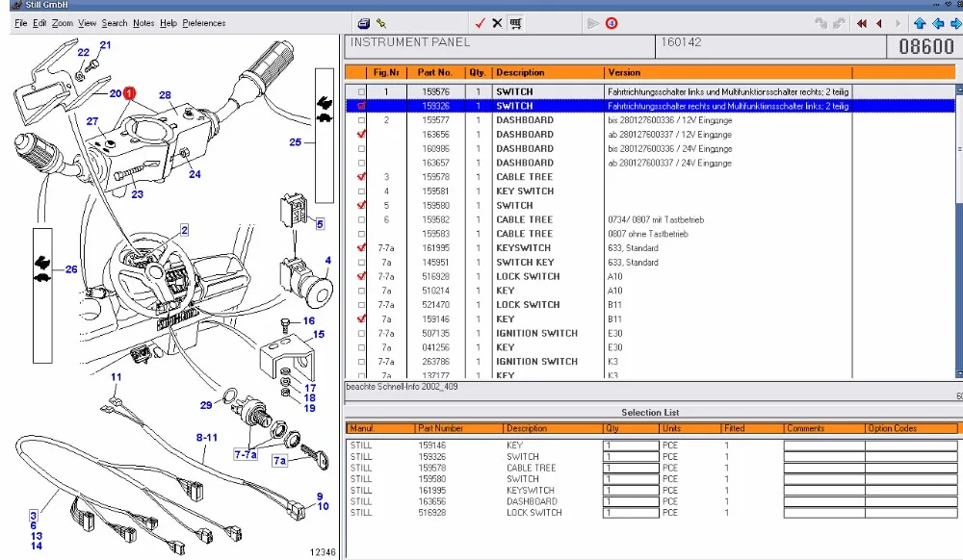Click the scrollbar down arrow of parts list
963x560 pixels.
[959, 373]
